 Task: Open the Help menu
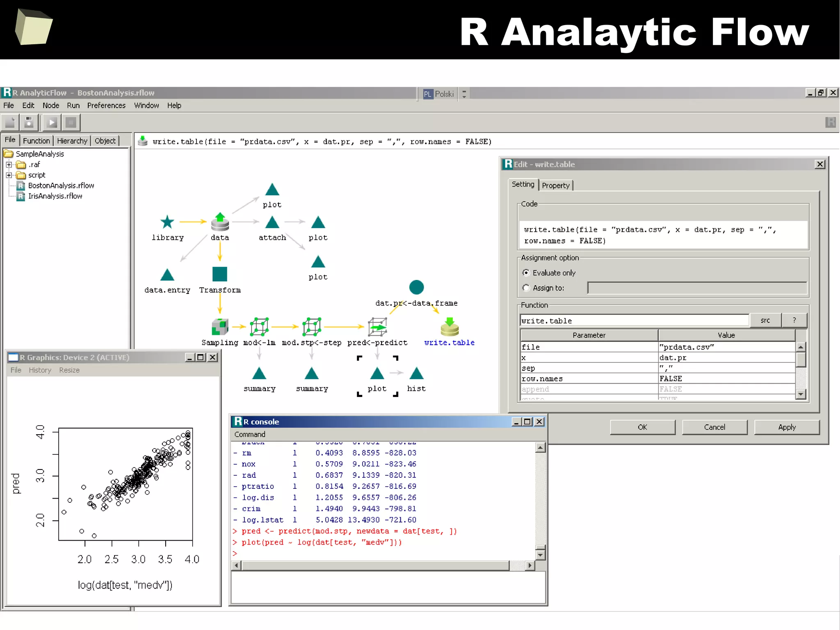(x=174, y=105)
